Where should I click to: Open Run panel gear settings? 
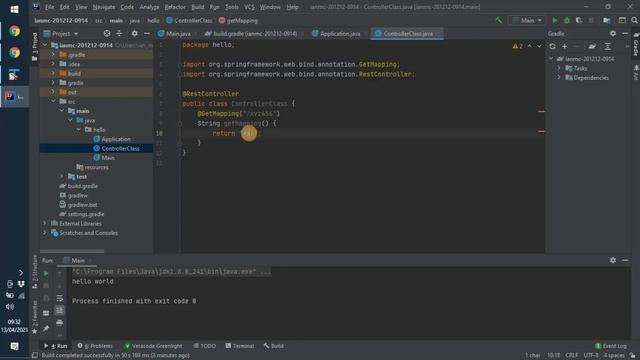[613, 260]
